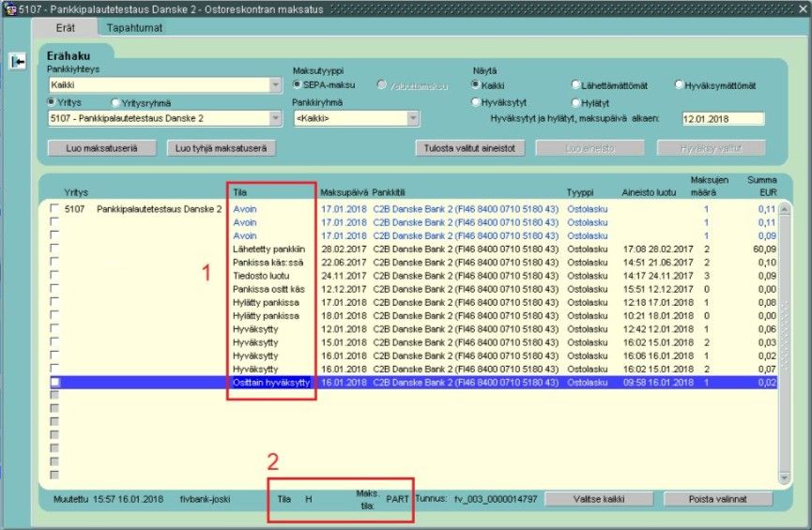Click the 15.01.2018 maksupäivä cell
Screen dimensions: 812x530
344,342
